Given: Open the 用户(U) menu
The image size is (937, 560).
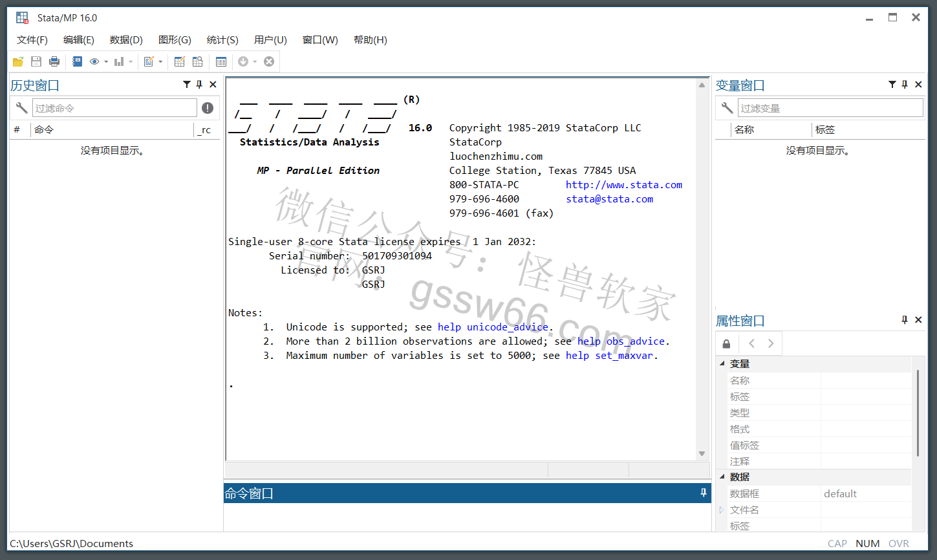Looking at the screenshot, I should 270,39.
